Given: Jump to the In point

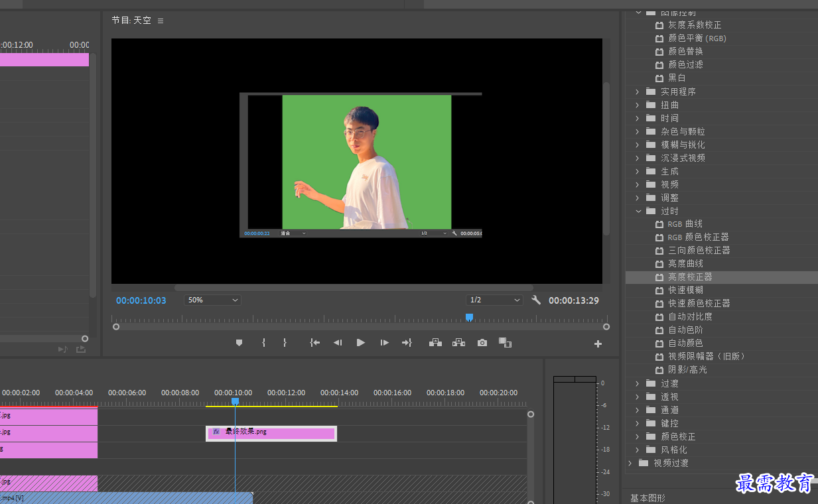Looking at the screenshot, I should pyautogui.click(x=315, y=343).
